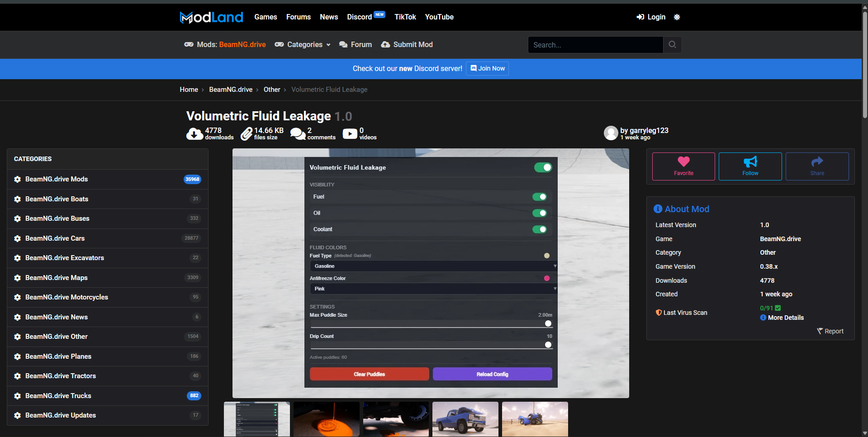
Task: Click the Share arrow icon
Action: pyautogui.click(x=817, y=161)
